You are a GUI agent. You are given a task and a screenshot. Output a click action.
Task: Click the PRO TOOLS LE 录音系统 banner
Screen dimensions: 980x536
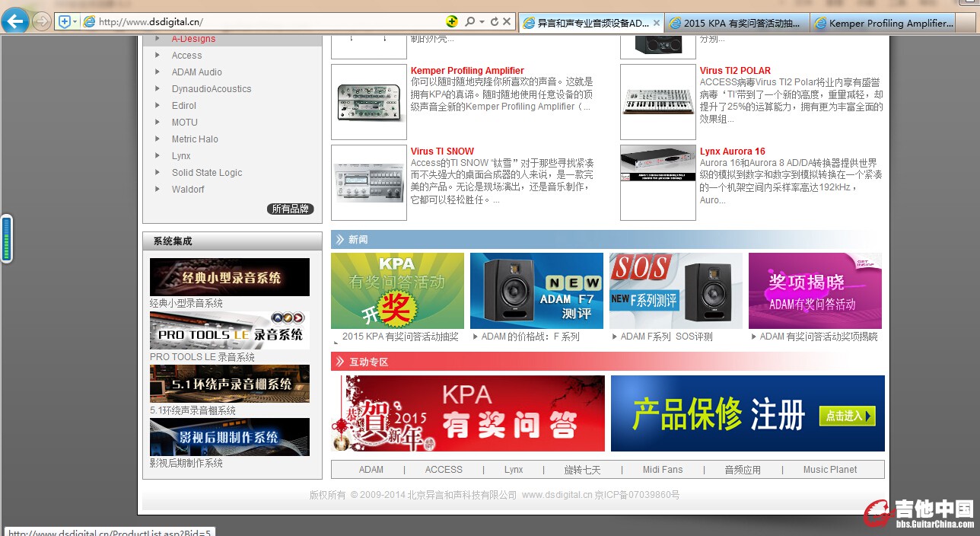(230, 330)
